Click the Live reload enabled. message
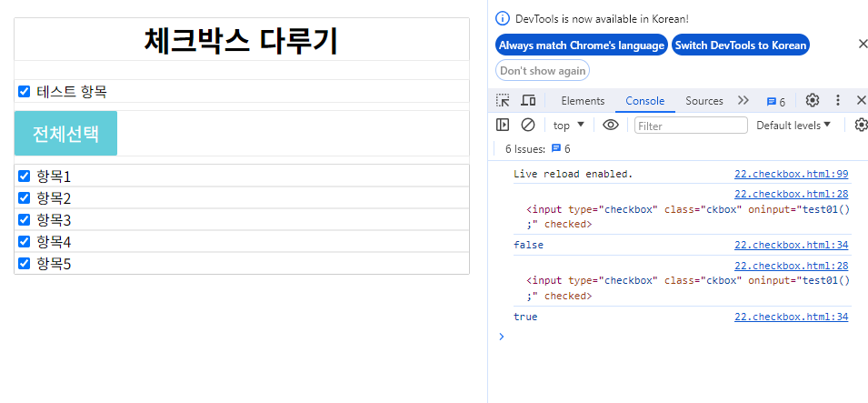The image size is (868, 403). (573, 174)
